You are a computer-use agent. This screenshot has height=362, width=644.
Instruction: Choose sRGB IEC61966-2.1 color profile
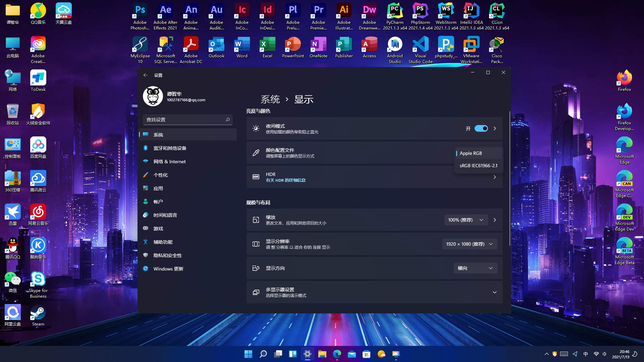[478, 166]
